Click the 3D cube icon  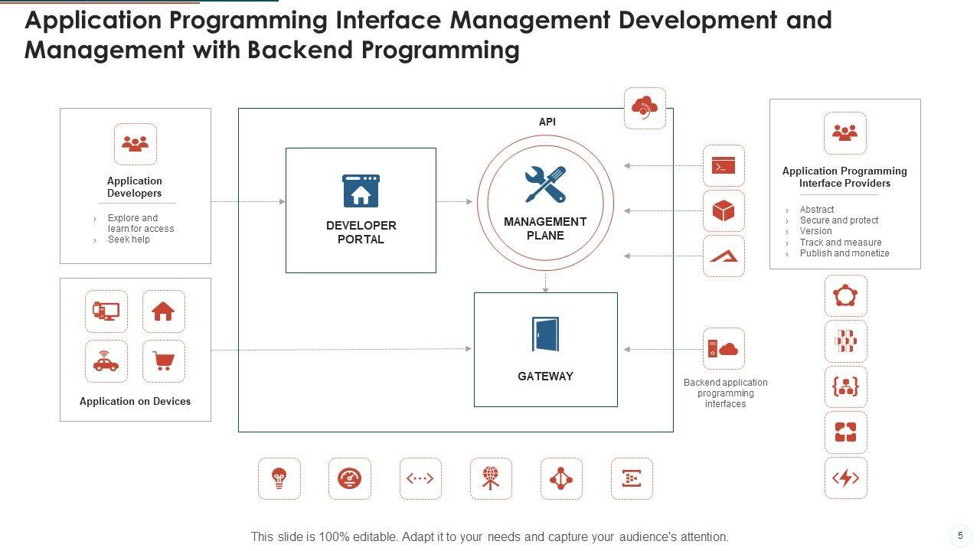pyautogui.click(x=724, y=210)
